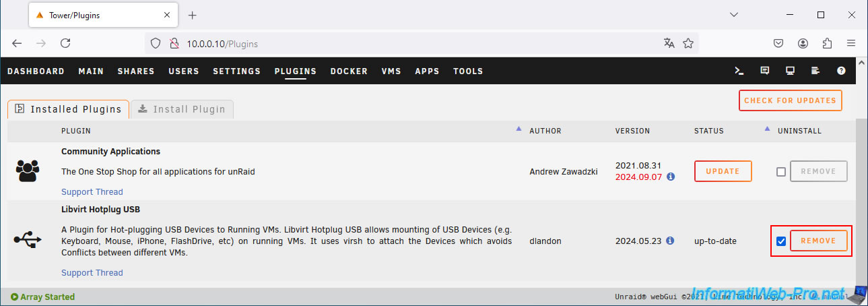Screen dimensions: 868x306
Task: Open the Unraid terminal icon
Action: point(739,71)
